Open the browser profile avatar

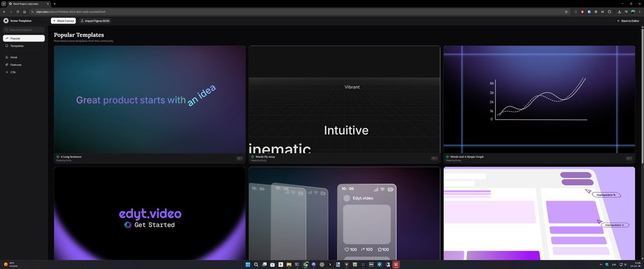tap(633, 11)
